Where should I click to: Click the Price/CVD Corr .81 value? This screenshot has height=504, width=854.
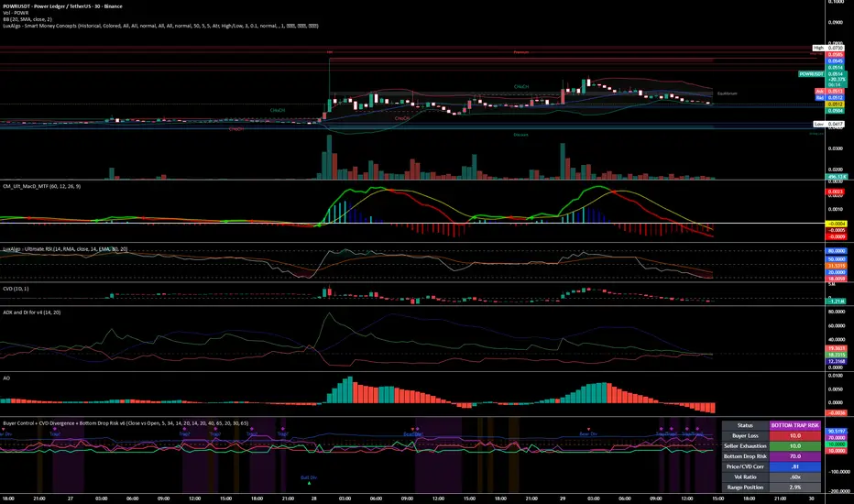[794, 467]
